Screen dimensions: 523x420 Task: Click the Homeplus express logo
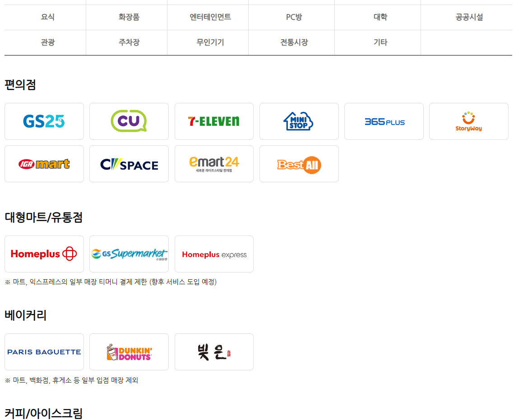(214, 254)
